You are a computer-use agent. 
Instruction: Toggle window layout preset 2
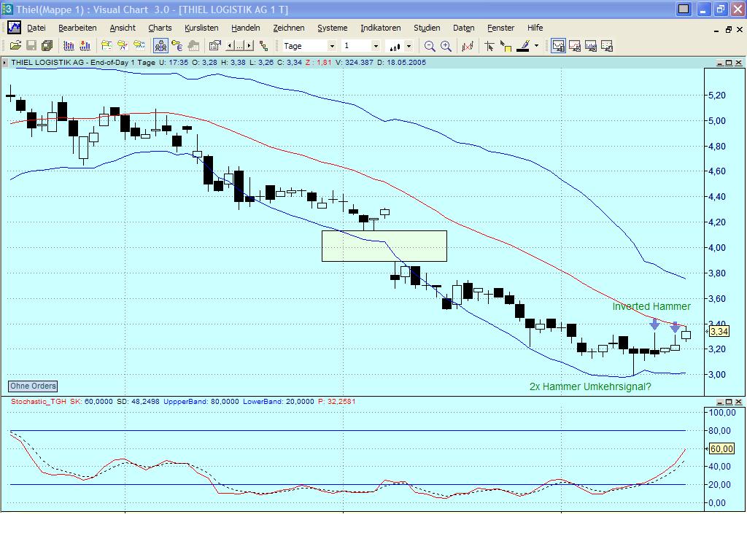click(x=574, y=45)
